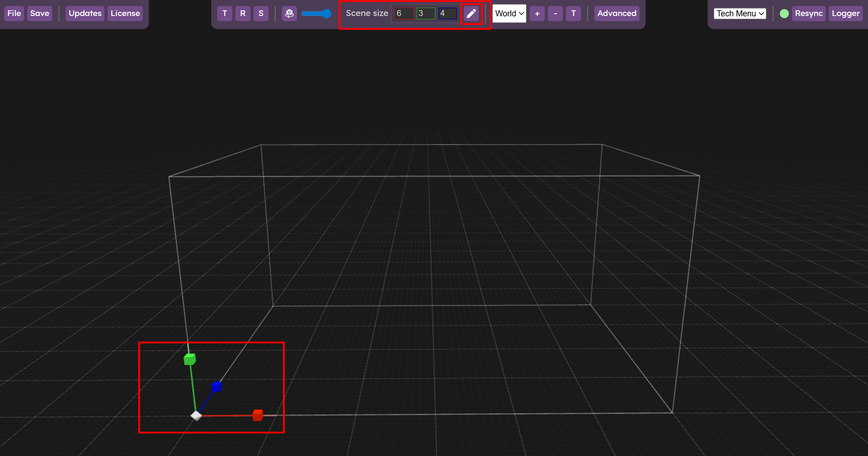This screenshot has width=868, height=456.
Task: Open the World coordinate space dropdown
Action: pyautogui.click(x=509, y=14)
